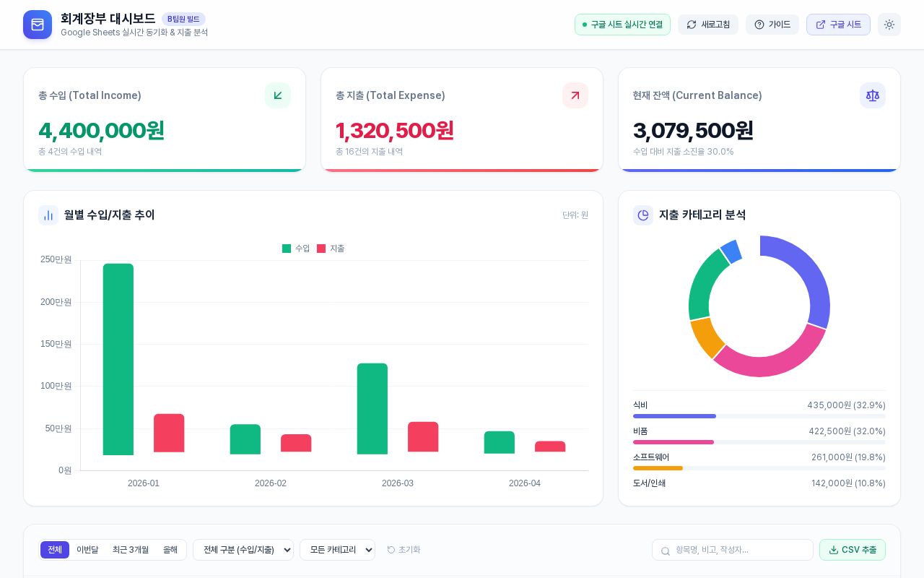
Task: Select the 이번달 period tab
Action: (87, 550)
